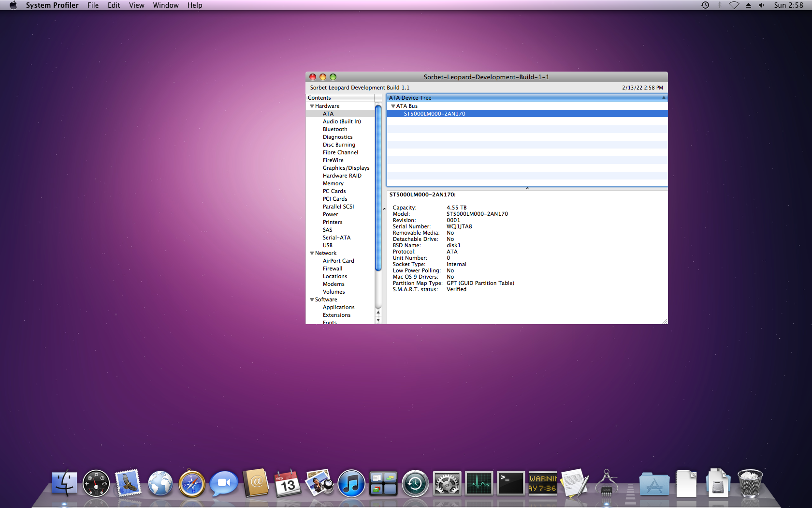Activate Spaces from the Dock
The width and height of the screenshot is (812, 508).
coord(383,483)
